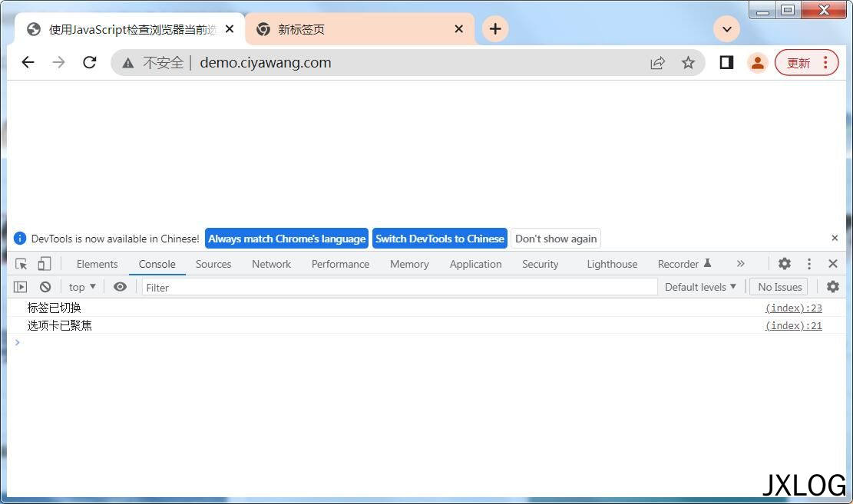Open the Recorder tab
This screenshot has height=504, width=853.
(684, 264)
